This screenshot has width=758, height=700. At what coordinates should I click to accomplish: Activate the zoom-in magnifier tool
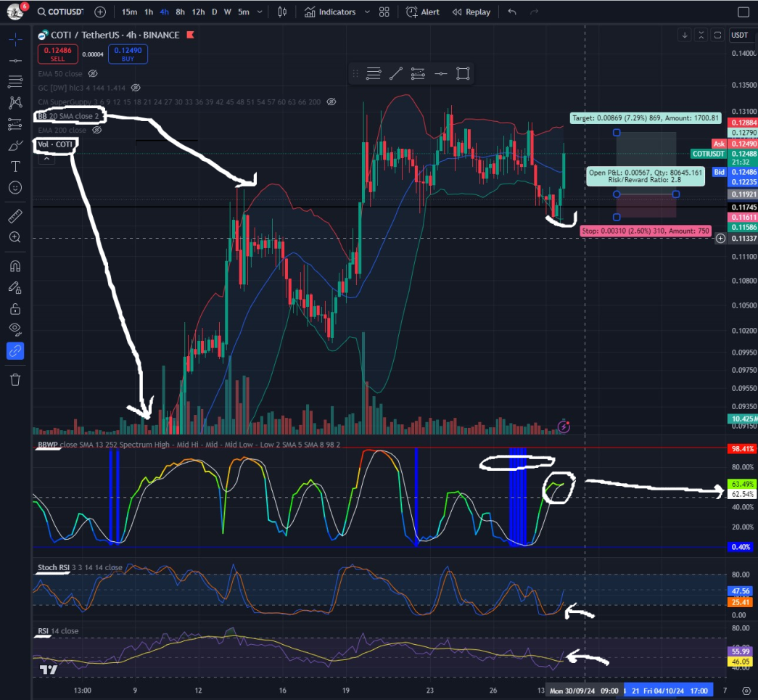point(15,237)
